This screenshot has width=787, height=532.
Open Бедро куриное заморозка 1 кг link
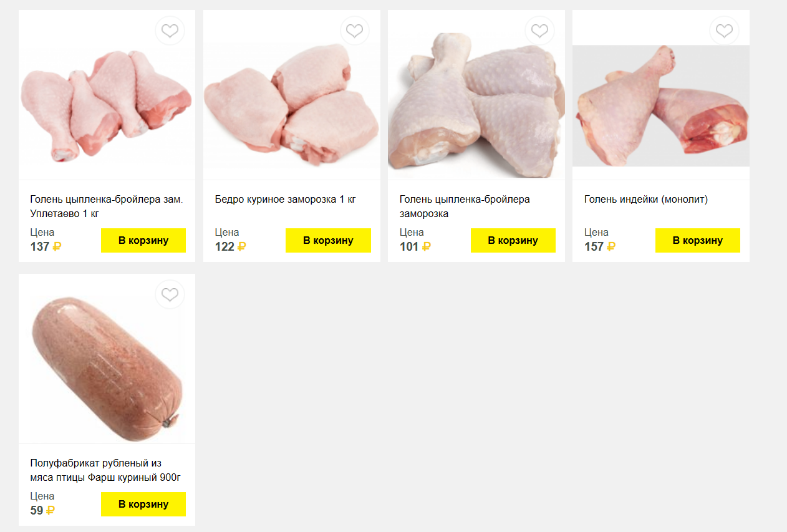pos(285,200)
